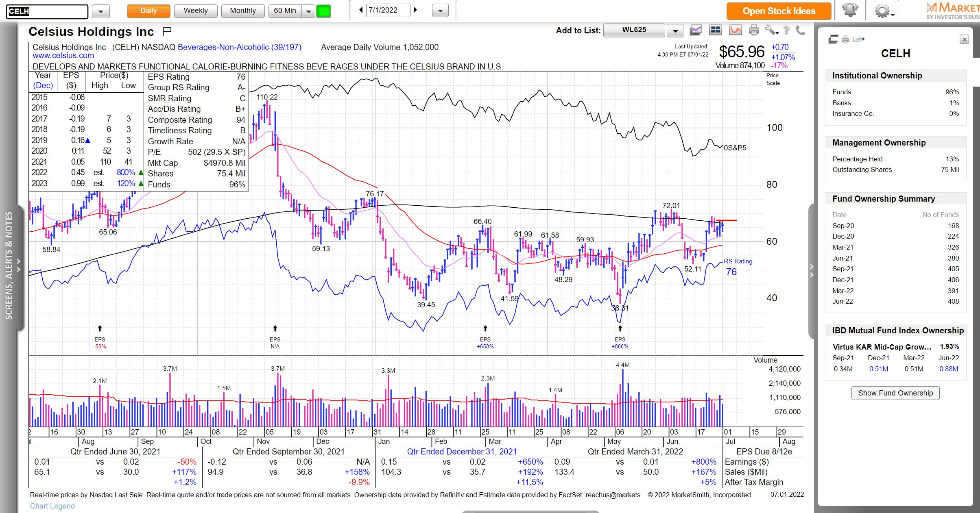Click the EPS +650% marker on chart

click(x=485, y=337)
